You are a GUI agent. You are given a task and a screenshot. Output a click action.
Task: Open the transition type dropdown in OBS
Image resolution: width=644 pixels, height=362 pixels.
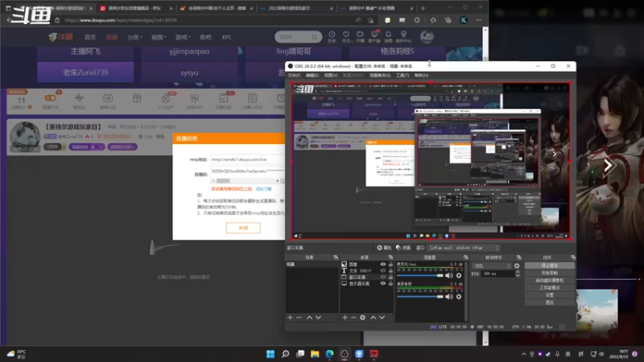490,266
